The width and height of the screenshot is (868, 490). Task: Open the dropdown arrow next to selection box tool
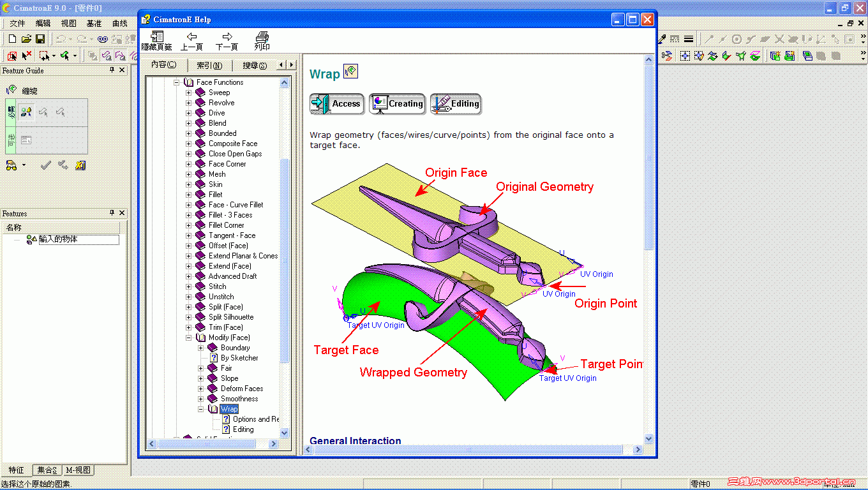point(54,56)
